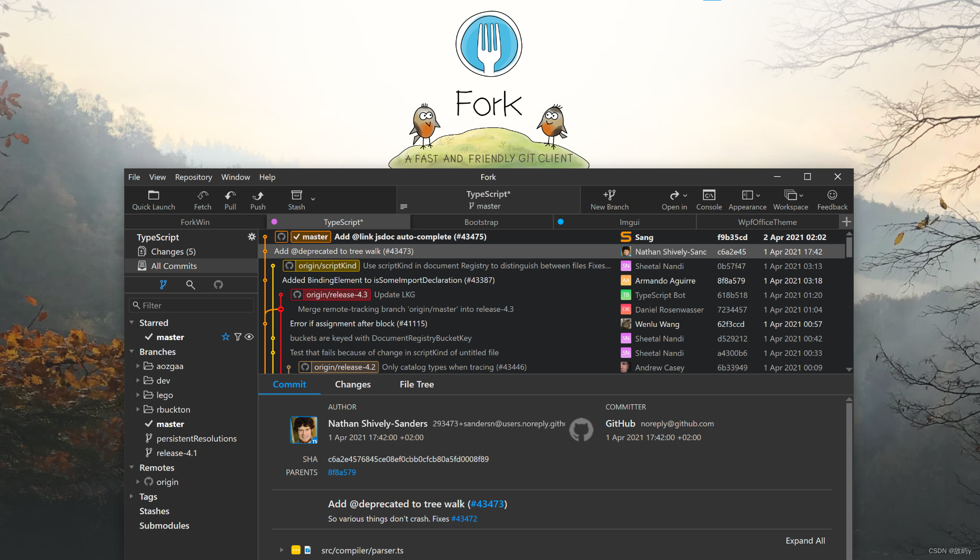Viewport: 980px width, 560px height.
Task: Expand the Tags section
Action: [132, 496]
